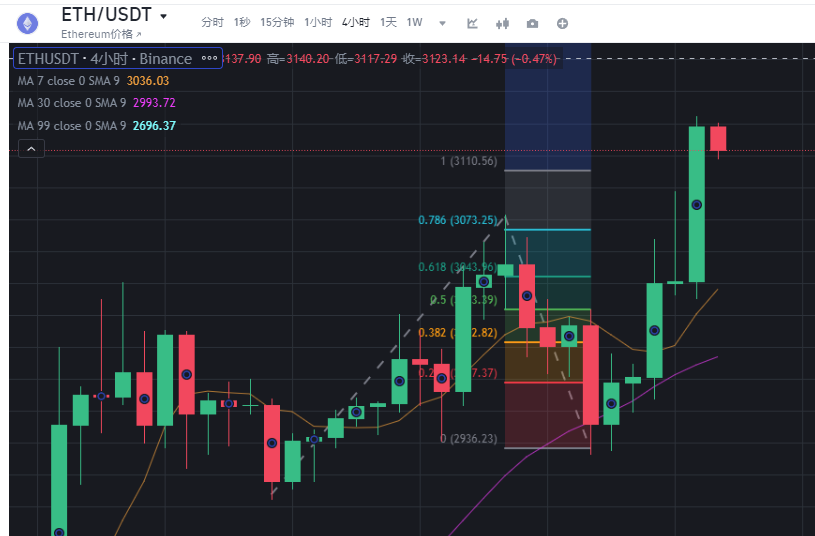Select the 1W timeframe
This screenshot has width=815, height=536.
[x=415, y=22]
